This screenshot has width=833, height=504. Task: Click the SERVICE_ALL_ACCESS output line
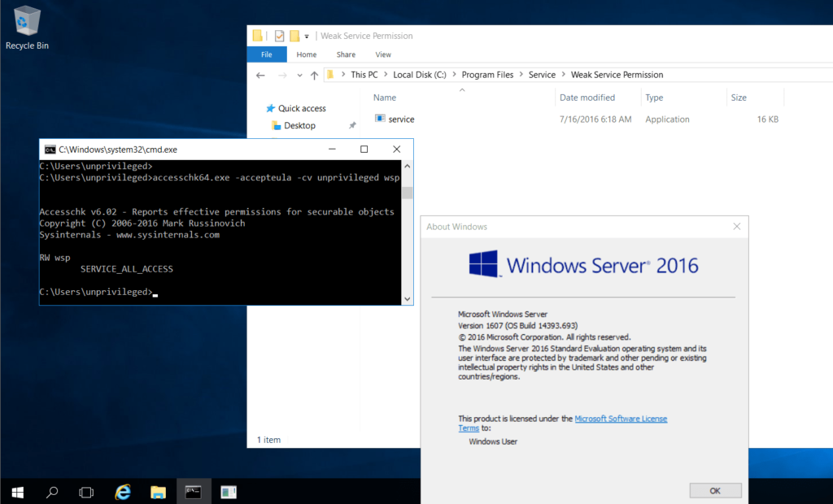point(126,269)
